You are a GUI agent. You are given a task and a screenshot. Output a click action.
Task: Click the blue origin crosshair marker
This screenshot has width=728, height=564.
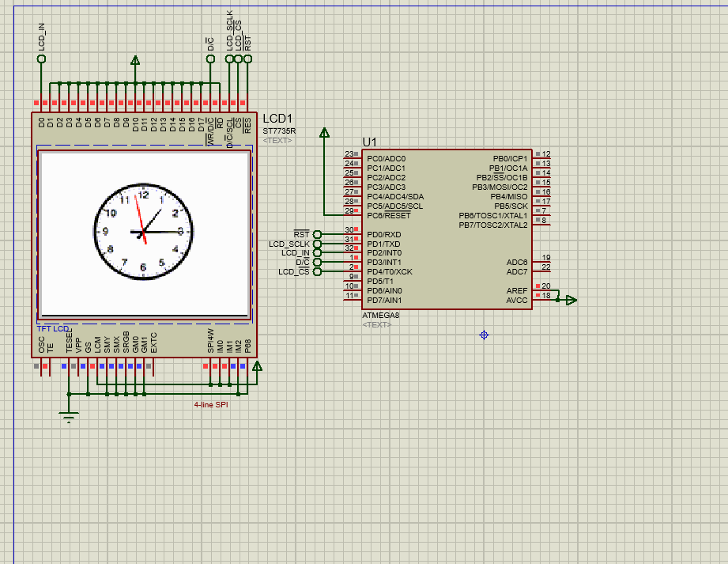(485, 335)
